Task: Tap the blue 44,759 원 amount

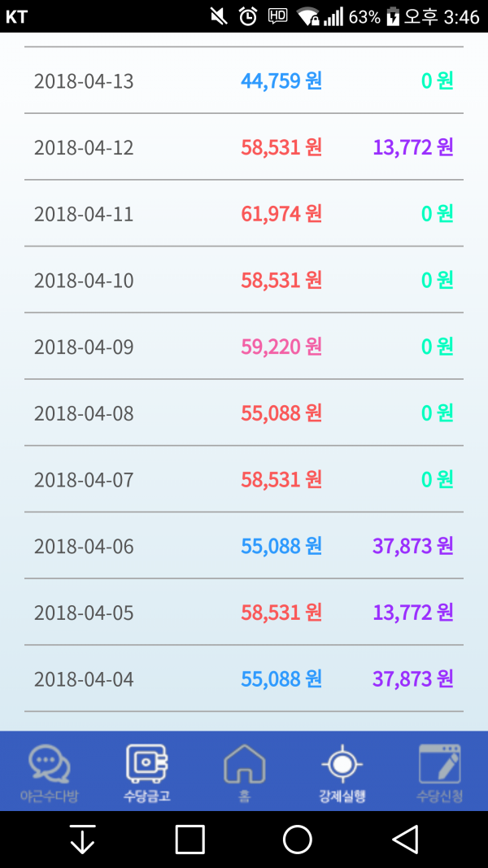Action: point(281,81)
